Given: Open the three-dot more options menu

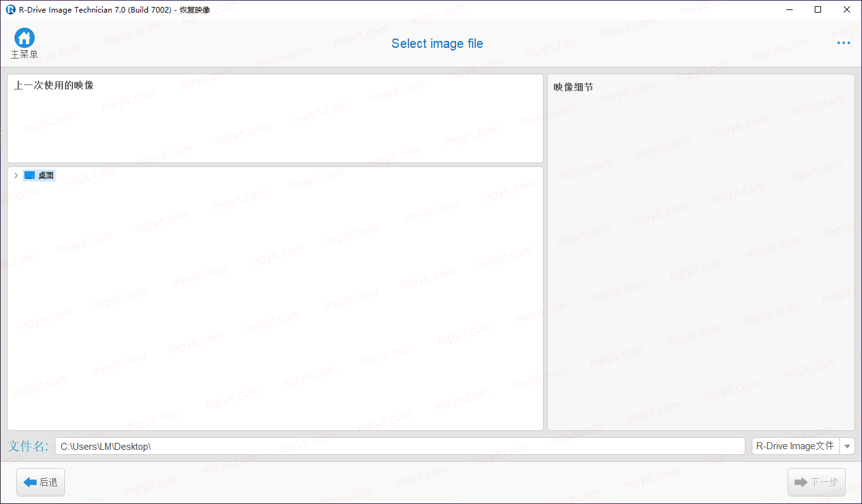Looking at the screenshot, I should coord(843,43).
